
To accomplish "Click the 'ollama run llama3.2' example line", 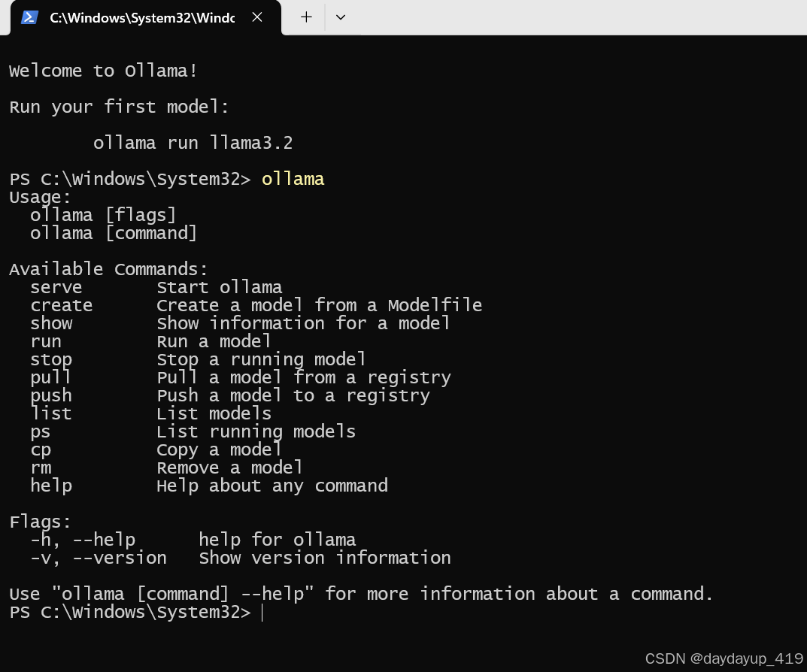I will click(x=193, y=143).
